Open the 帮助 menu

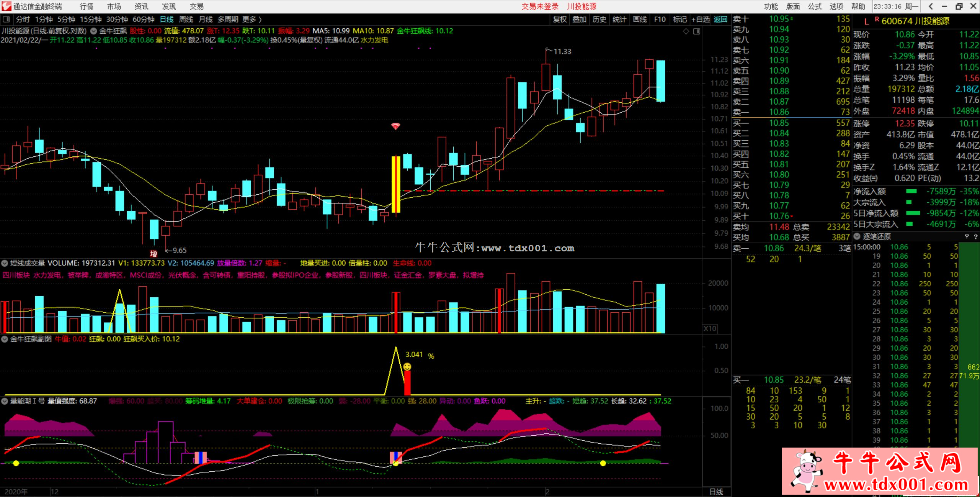858,6
